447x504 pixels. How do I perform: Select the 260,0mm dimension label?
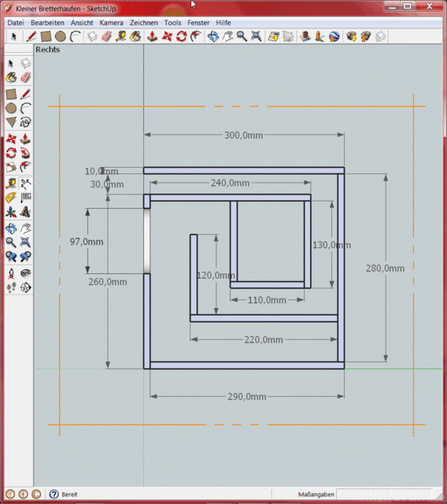[108, 282]
